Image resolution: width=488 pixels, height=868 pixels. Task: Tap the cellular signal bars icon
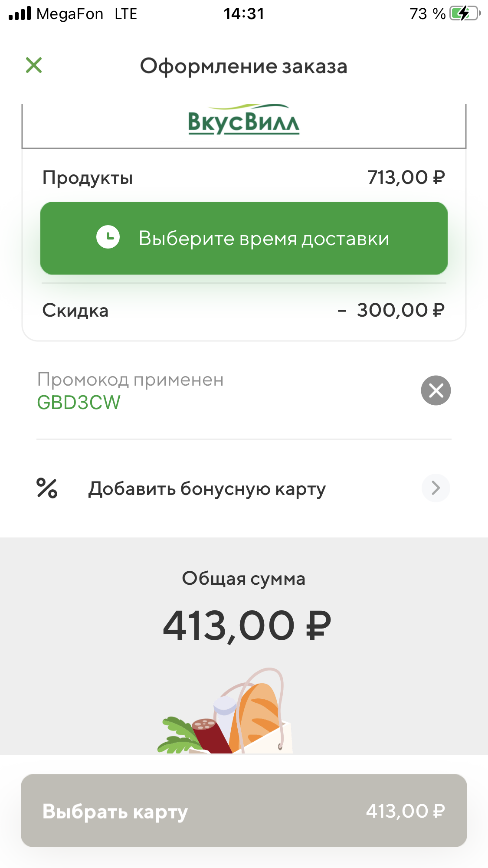tap(20, 13)
